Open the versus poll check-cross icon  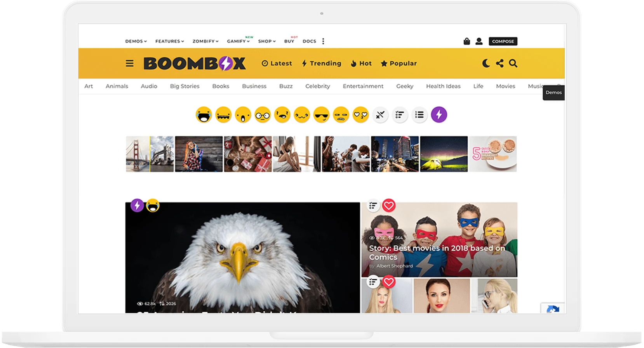(380, 115)
